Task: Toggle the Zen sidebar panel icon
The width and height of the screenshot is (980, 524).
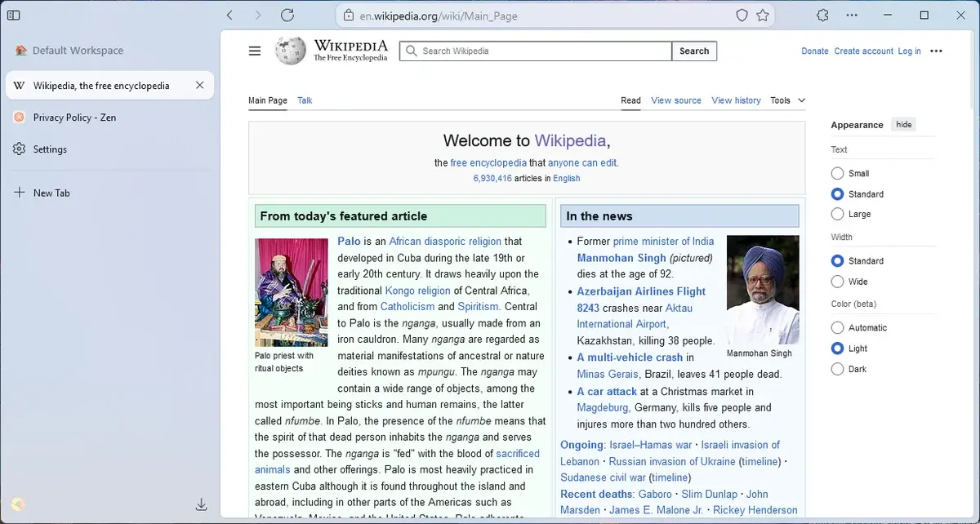Action: point(13,15)
